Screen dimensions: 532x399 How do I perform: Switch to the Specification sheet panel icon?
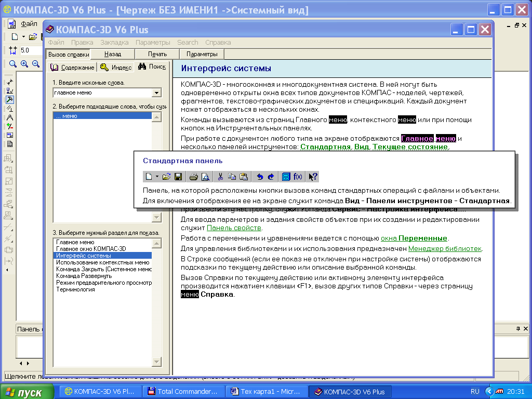[x=10, y=144]
